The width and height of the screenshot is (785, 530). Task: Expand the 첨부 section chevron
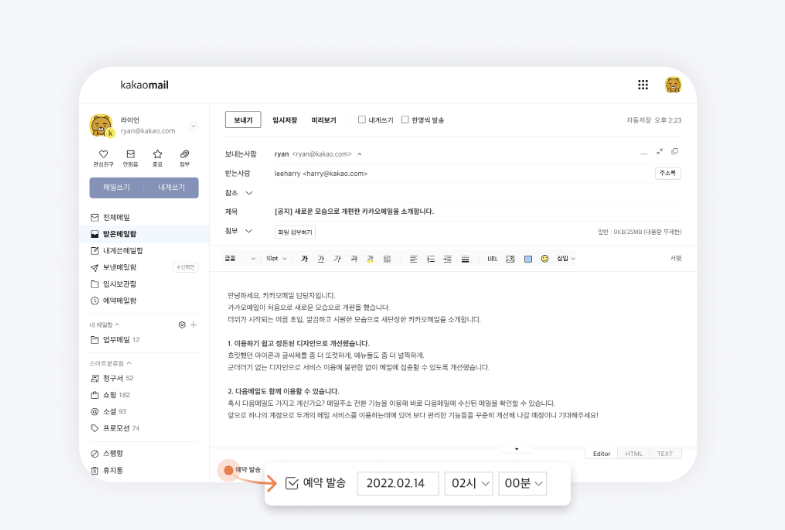[x=248, y=231]
